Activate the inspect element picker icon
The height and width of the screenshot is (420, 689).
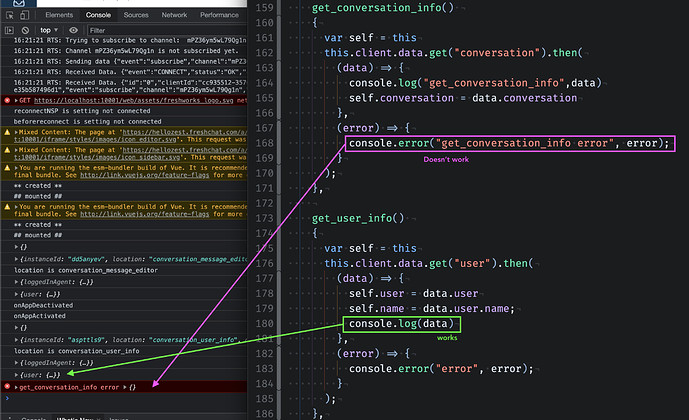pyautogui.click(x=10, y=15)
